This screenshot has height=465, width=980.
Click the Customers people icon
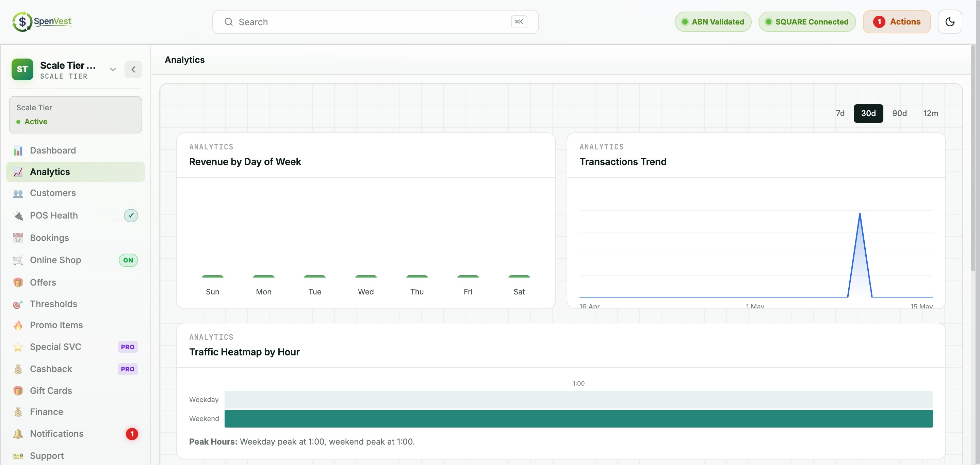click(x=18, y=193)
